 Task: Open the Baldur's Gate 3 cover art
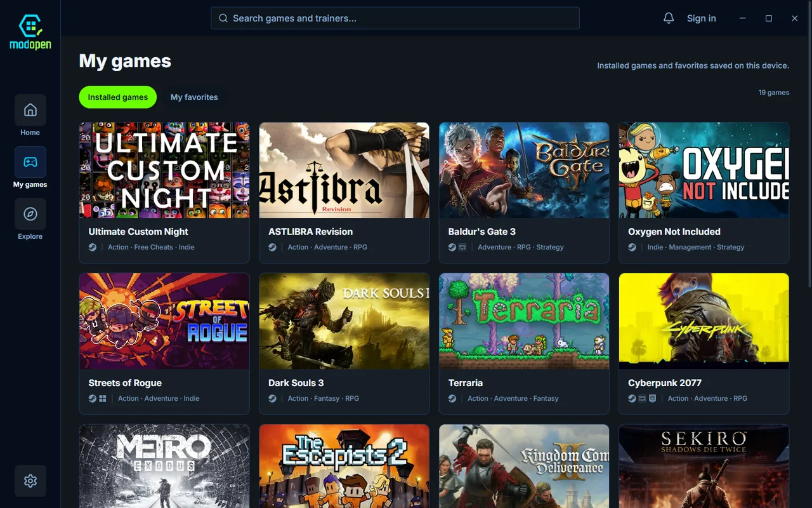tap(524, 170)
